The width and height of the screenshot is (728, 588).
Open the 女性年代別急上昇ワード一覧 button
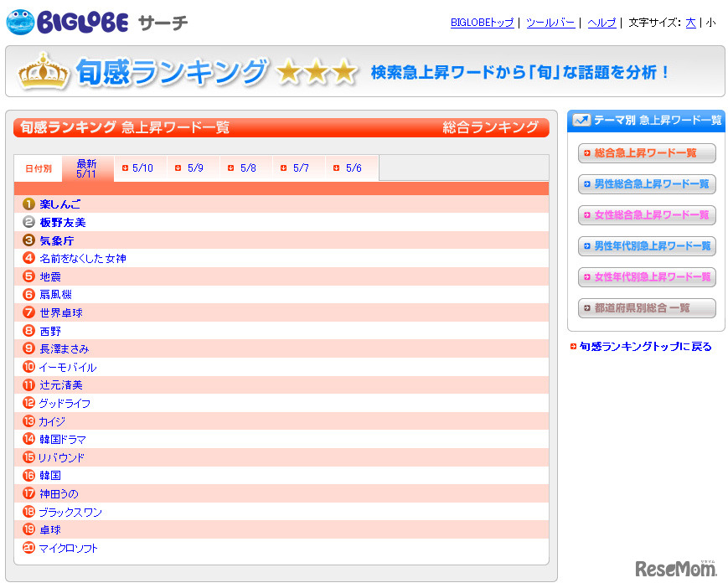pos(646,277)
